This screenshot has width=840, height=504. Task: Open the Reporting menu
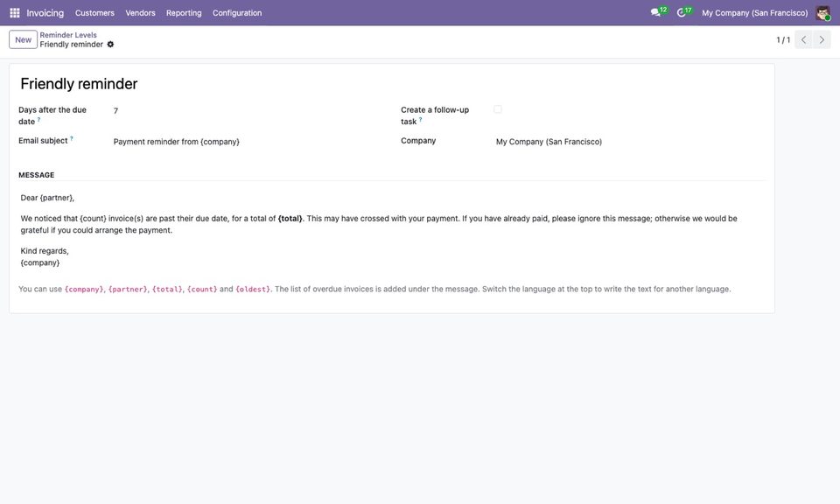(x=184, y=13)
